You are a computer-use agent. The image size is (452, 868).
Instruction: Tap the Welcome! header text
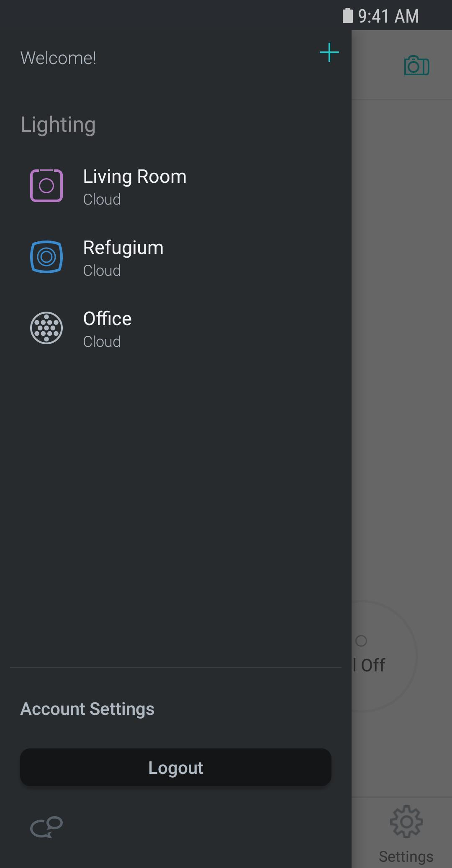pyautogui.click(x=58, y=58)
